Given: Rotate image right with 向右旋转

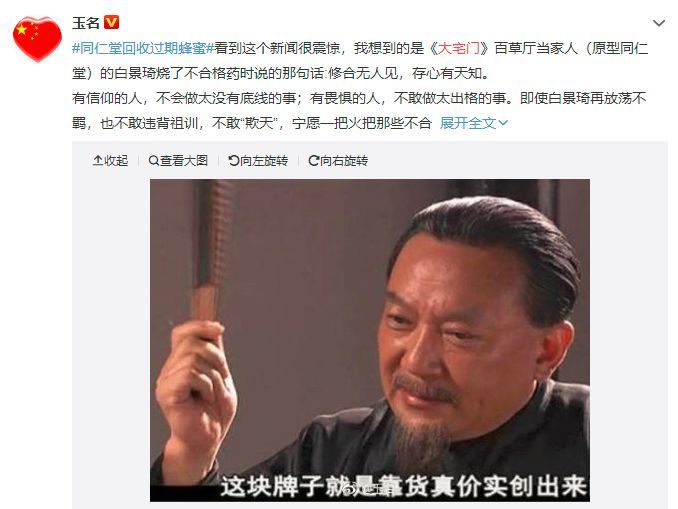Looking at the screenshot, I should [338, 161].
